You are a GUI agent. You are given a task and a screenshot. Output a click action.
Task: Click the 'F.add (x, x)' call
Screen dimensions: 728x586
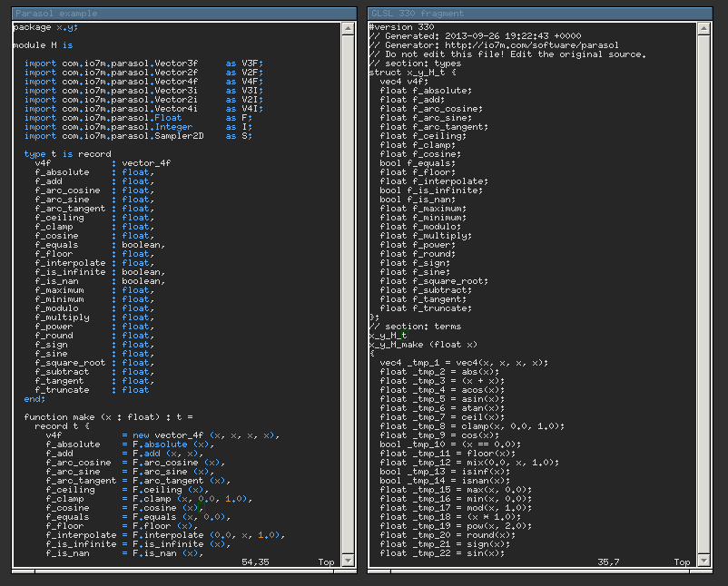pyautogui.click(x=168, y=454)
